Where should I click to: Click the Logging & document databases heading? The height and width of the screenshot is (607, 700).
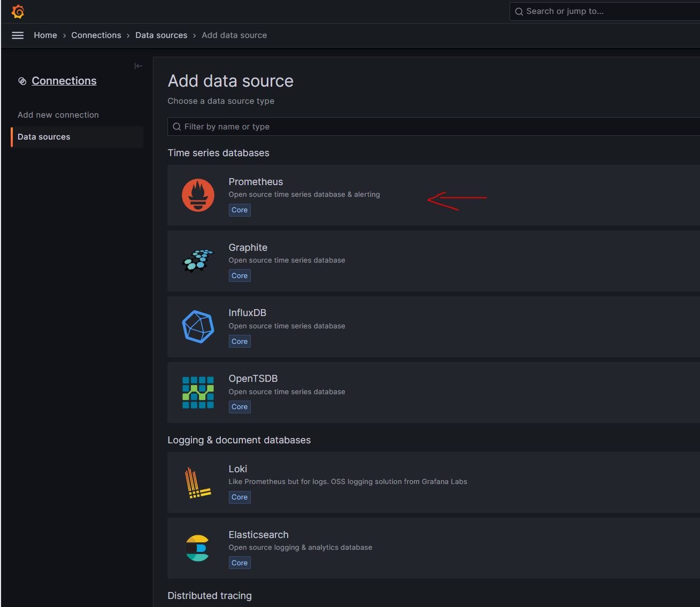[x=239, y=440]
